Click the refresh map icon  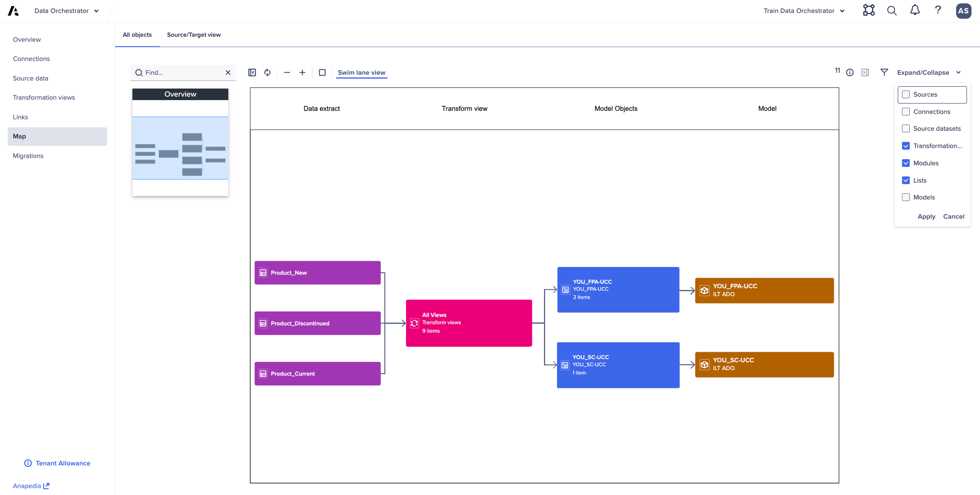point(267,72)
